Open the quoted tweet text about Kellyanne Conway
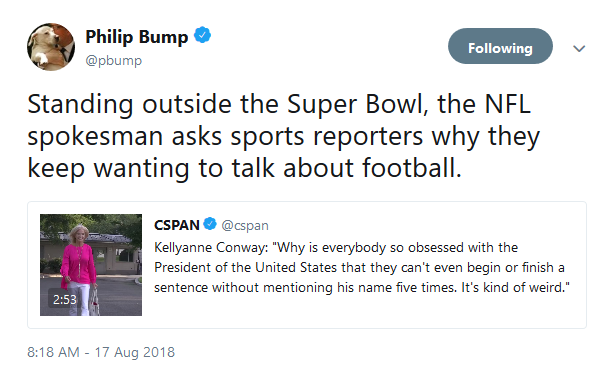614x372 pixels. pos(361,267)
